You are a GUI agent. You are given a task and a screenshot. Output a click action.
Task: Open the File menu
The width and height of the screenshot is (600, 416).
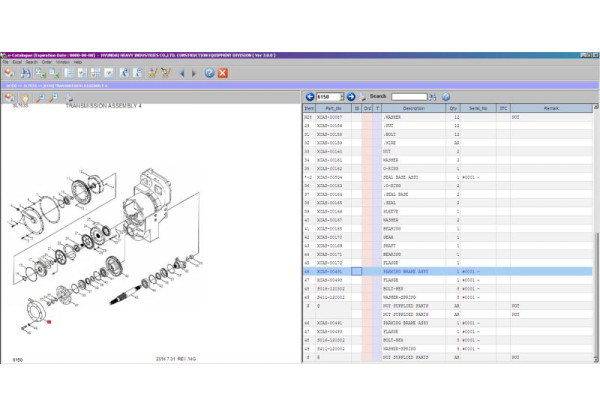[x=6, y=62]
